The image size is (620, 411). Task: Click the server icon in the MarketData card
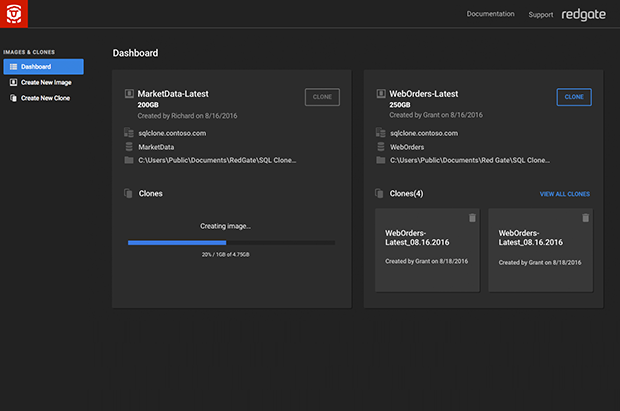point(129,133)
